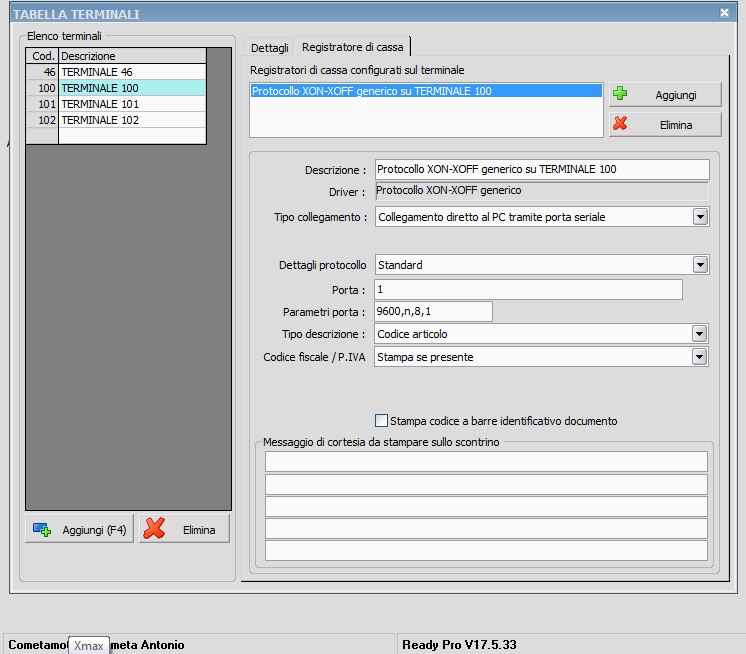This screenshot has height=654, width=746.
Task: Click the green plus icon beside Aggiungi
Action: [620, 95]
